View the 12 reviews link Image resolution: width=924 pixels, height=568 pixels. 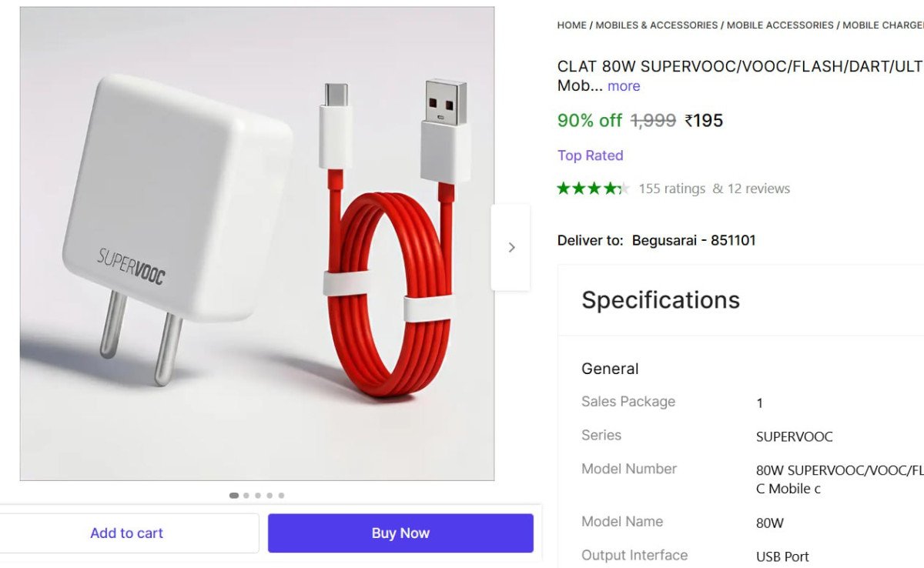tap(752, 189)
